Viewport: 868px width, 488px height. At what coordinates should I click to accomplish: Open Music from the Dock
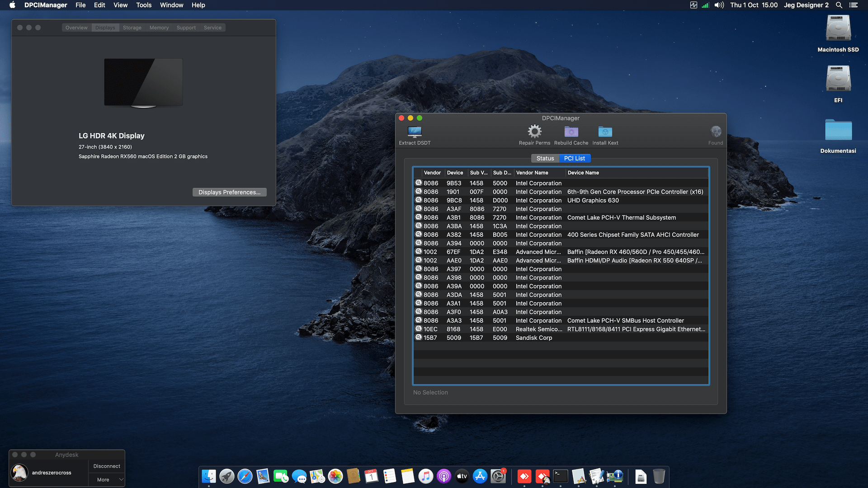click(425, 476)
